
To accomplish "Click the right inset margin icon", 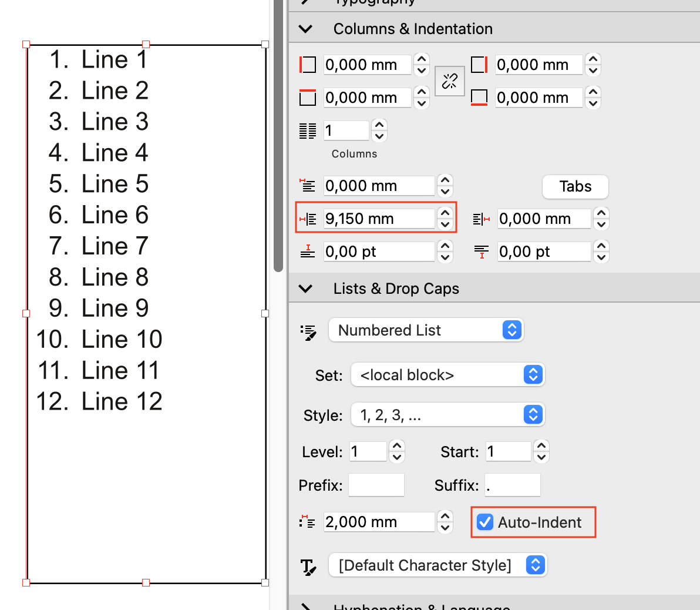I will 479,65.
